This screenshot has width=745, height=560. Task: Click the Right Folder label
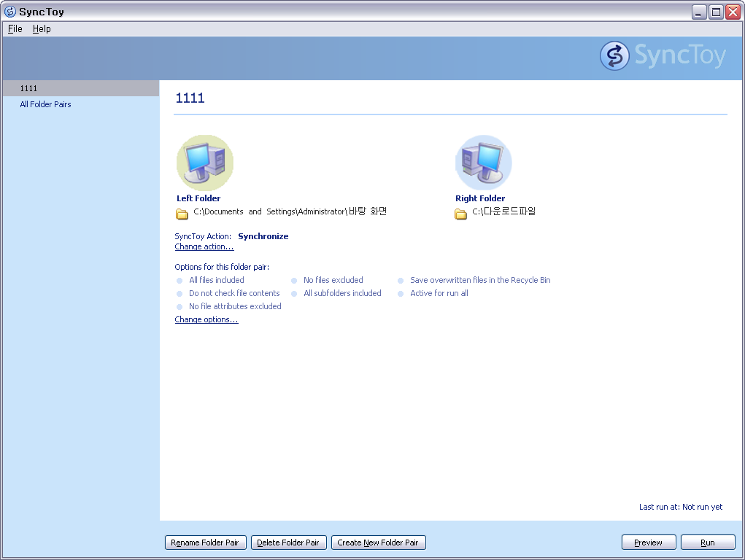coord(480,198)
